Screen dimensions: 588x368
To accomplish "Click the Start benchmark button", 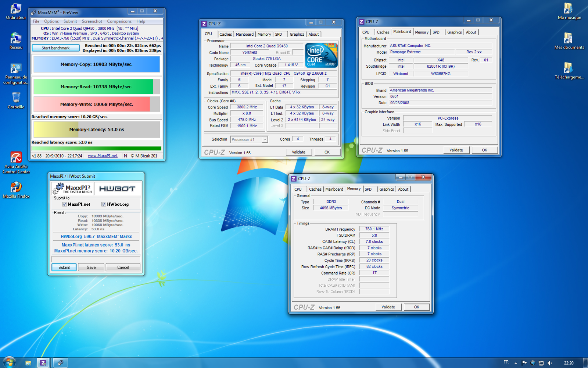I will (55, 48).
